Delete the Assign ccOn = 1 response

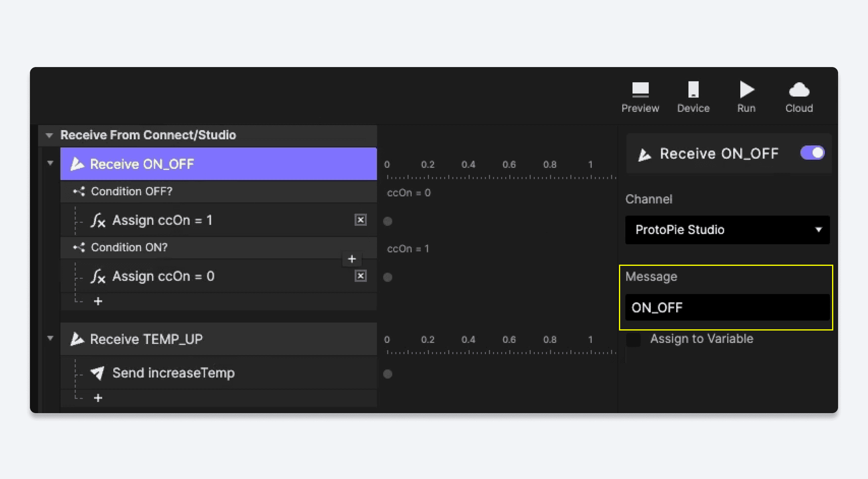[360, 220]
